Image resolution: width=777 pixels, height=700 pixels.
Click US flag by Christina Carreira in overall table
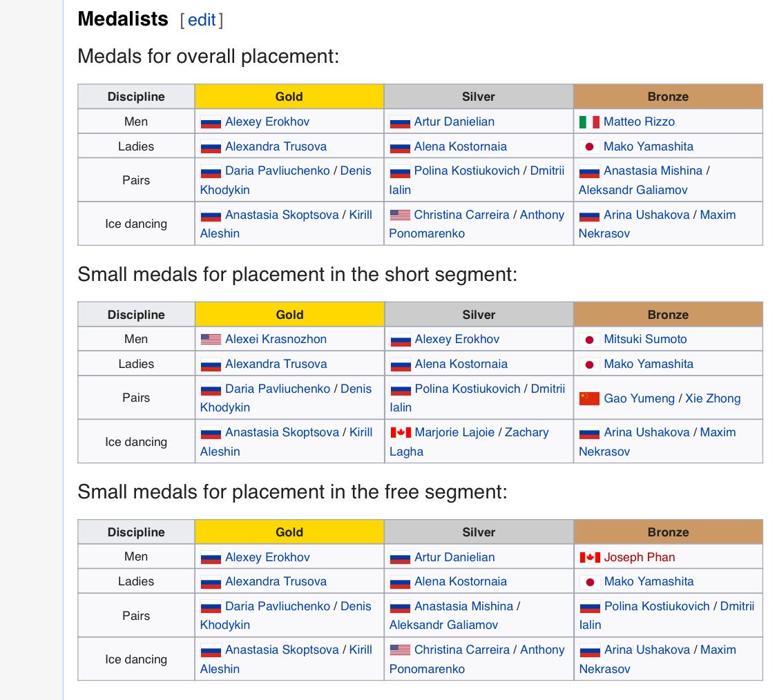[400, 215]
